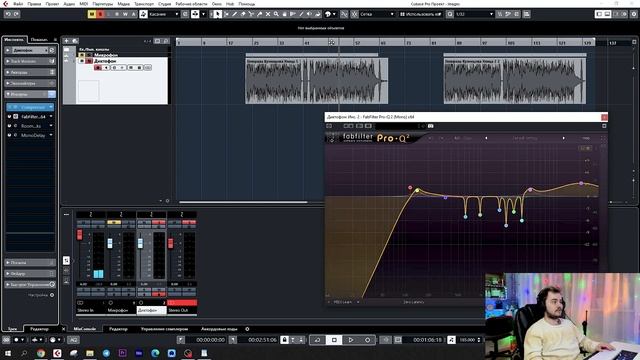Open Google Chrome from the taskbar

pyautogui.click(x=41, y=353)
